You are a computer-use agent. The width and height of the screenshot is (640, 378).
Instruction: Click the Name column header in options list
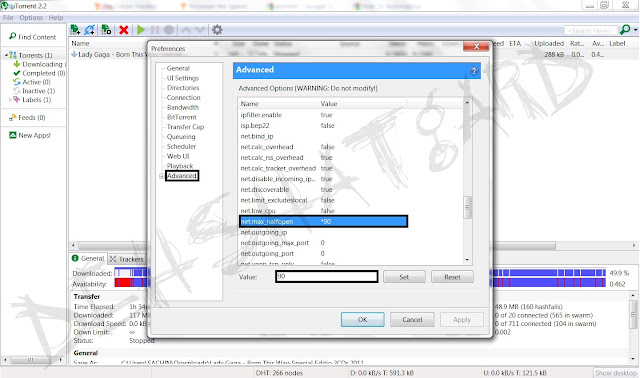coord(278,104)
